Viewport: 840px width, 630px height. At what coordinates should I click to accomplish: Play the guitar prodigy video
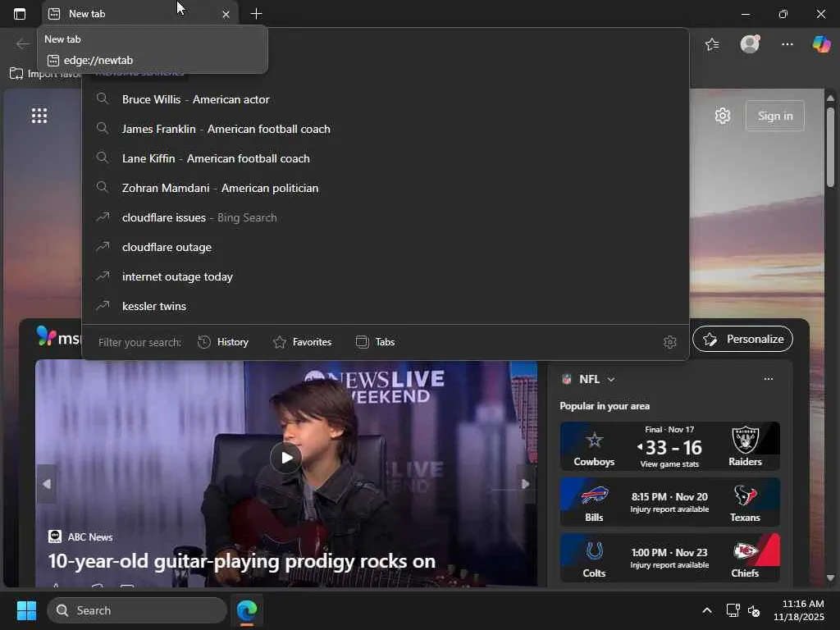point(286,458)
